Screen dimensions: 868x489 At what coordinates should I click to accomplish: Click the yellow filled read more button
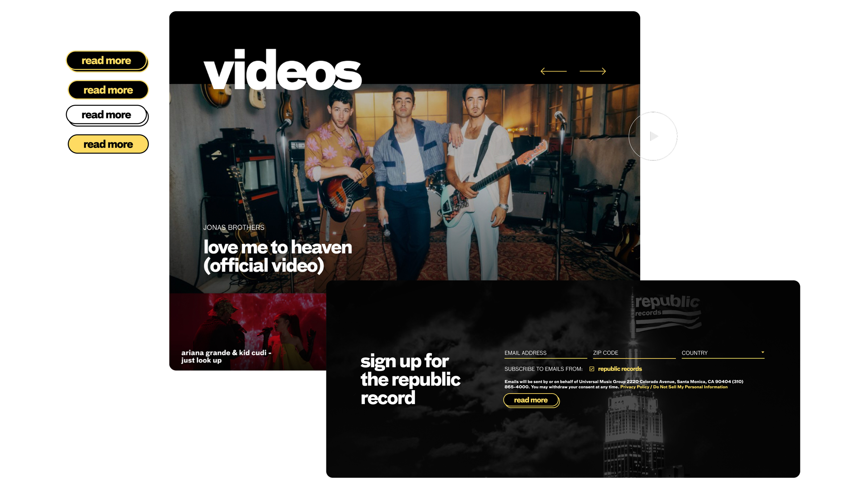tap(108, 144)
